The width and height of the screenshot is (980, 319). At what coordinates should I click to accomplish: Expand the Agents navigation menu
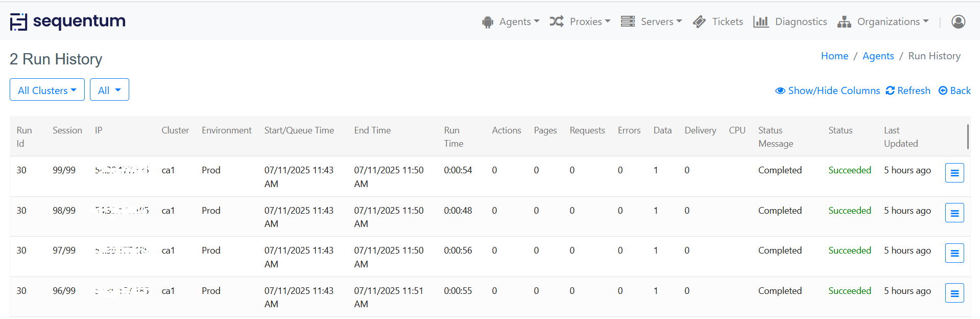pos(511,21)
